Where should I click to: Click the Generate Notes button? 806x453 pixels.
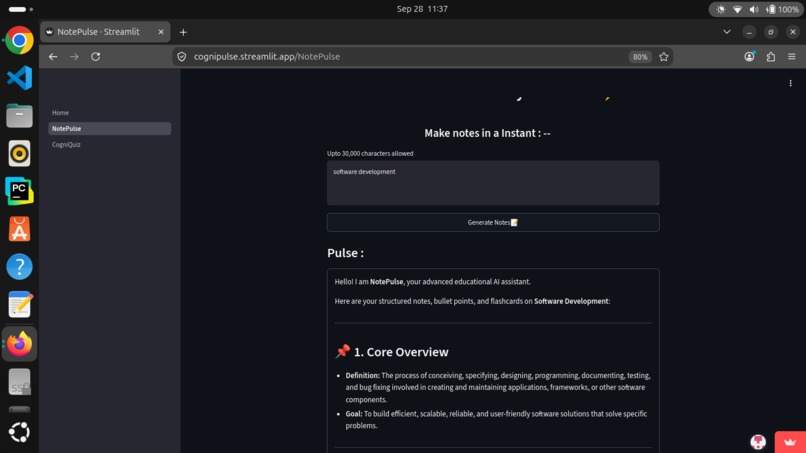pyautogui.click(x=493, y=222)
